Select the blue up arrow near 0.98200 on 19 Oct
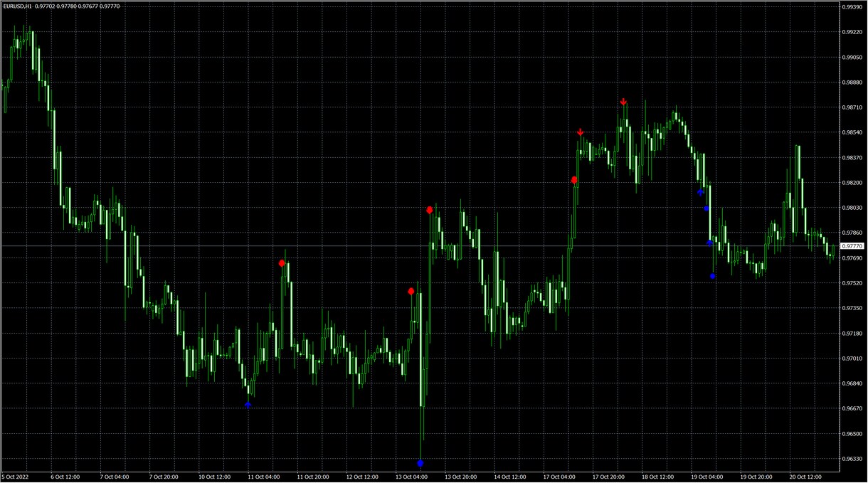Screen dimensions: 868x483 click(700, 192)
